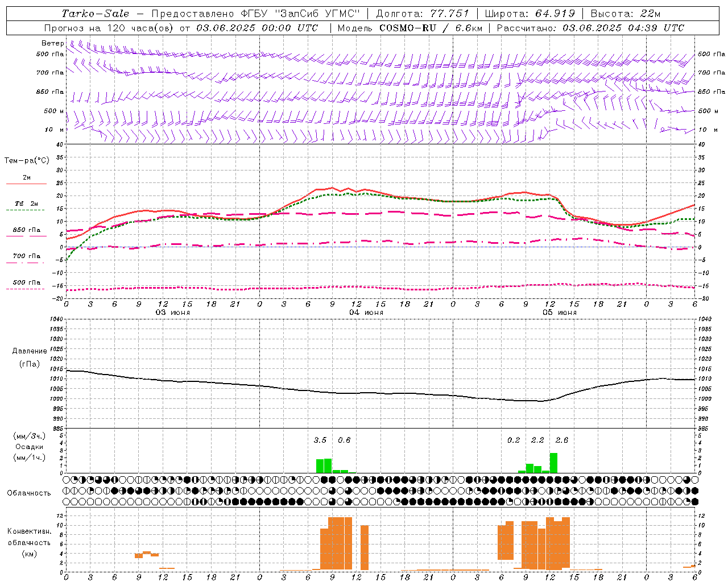Click the "Облачность" cloud cover label

pos(29,493)
